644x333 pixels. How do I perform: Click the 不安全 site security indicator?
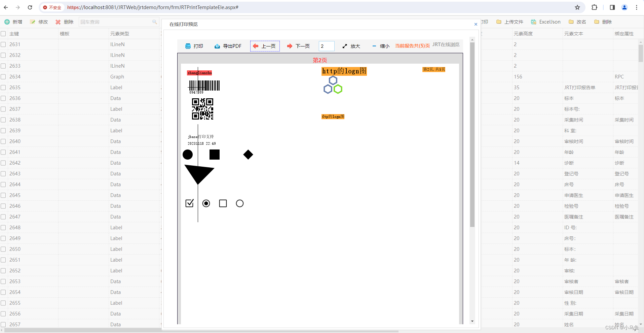pyautogui.click(x=52, y=7)
